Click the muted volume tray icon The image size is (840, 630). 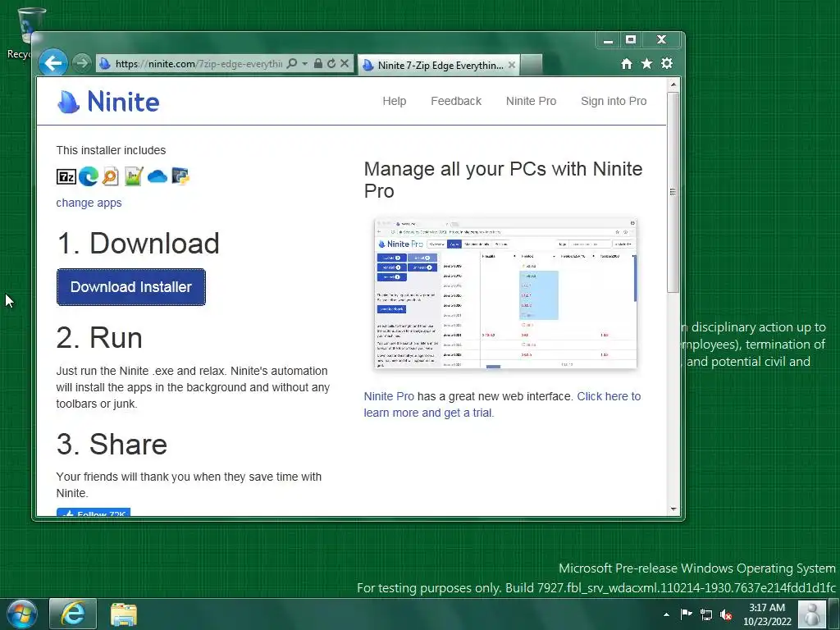(x=726, y=614)
